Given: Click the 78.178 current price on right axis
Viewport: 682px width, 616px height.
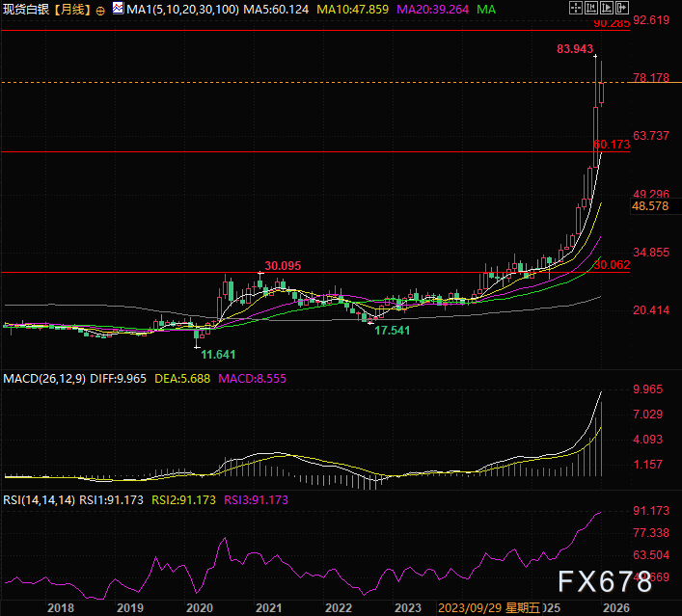Looking at the screenshot, I should point(650,78).
